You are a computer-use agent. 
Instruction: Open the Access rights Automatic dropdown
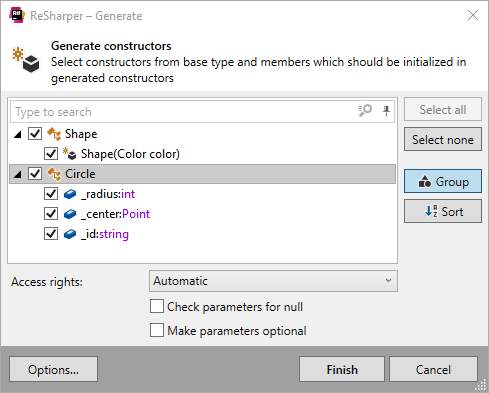coord(273,281)
